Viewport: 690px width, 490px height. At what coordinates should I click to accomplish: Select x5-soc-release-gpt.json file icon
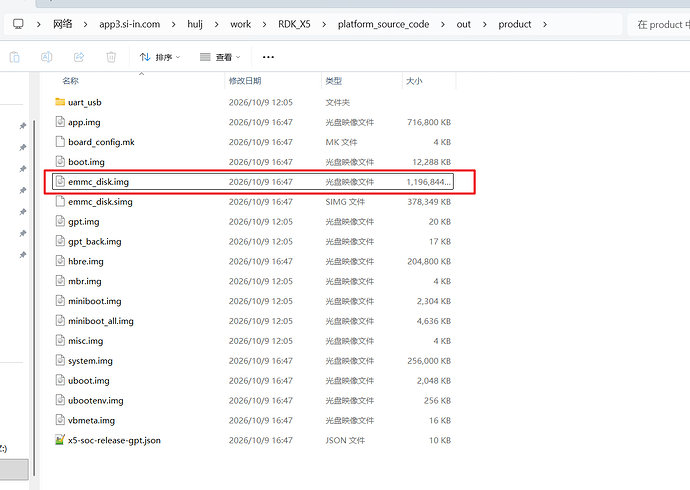pos(60,439)
